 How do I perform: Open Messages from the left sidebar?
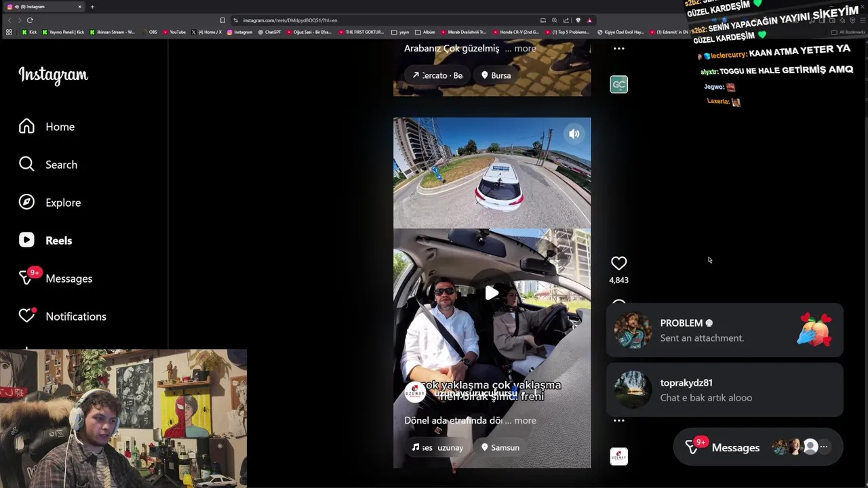pos(56,279)
